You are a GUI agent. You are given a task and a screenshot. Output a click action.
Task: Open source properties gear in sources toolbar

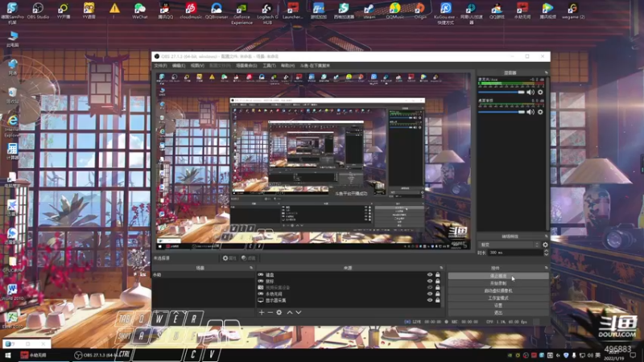pos(279,312)
